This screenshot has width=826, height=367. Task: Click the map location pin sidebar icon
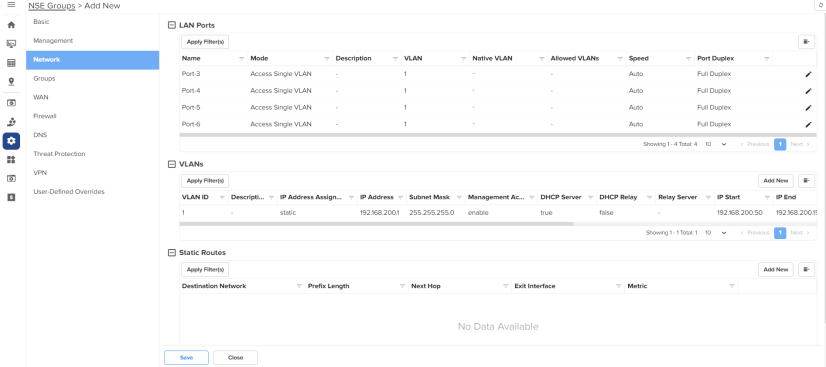pos(11,81)
